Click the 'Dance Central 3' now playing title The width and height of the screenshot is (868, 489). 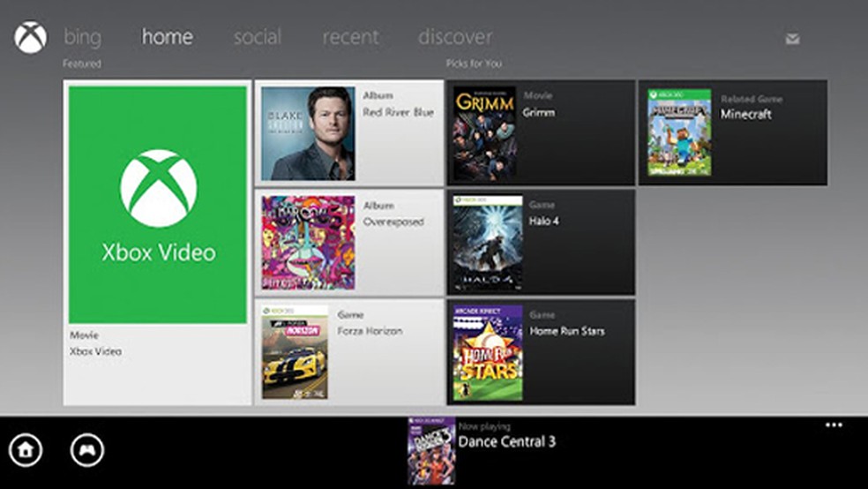506,442
